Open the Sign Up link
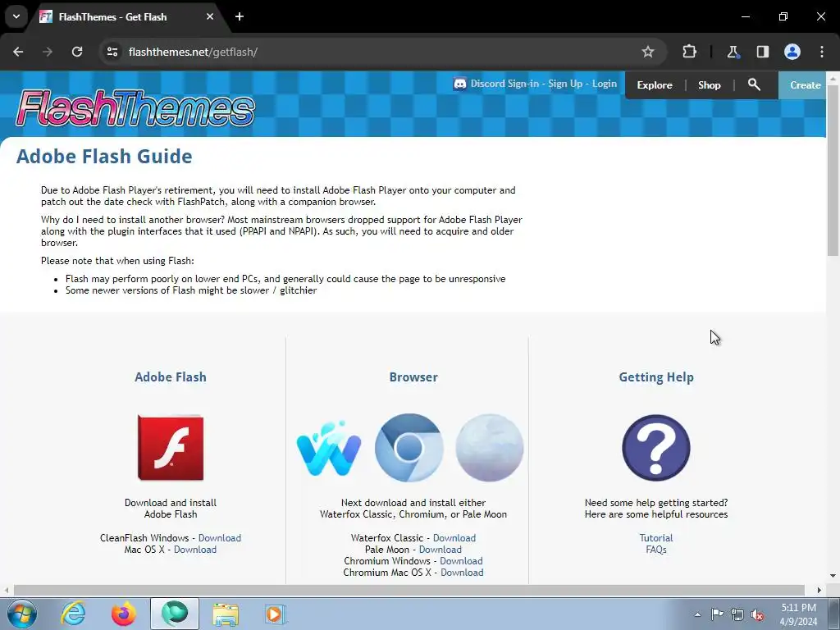The width and height of the screenshot is (840, 630). pos(565,84)
